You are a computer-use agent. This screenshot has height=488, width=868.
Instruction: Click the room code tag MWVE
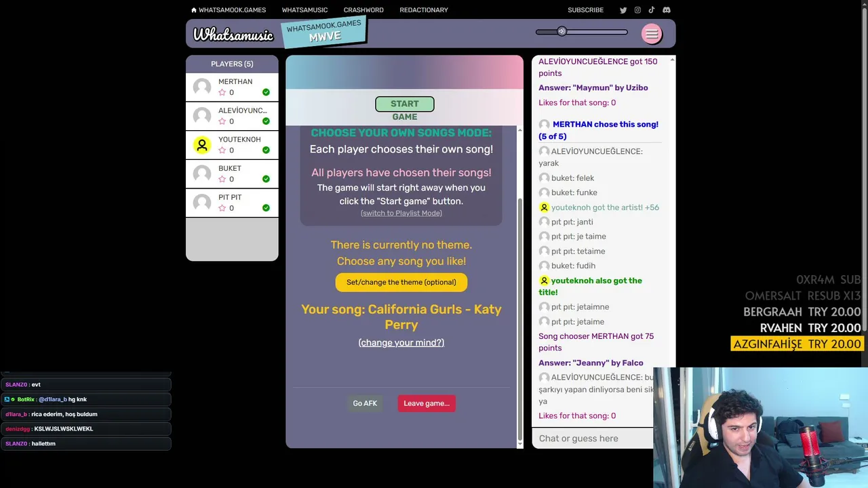click(x=324, y=31)
